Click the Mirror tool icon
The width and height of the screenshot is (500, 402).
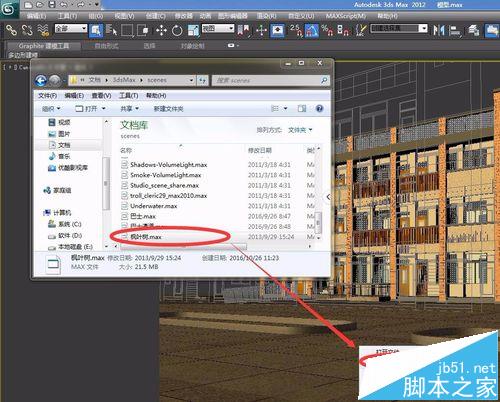click(x=439, y=31)
